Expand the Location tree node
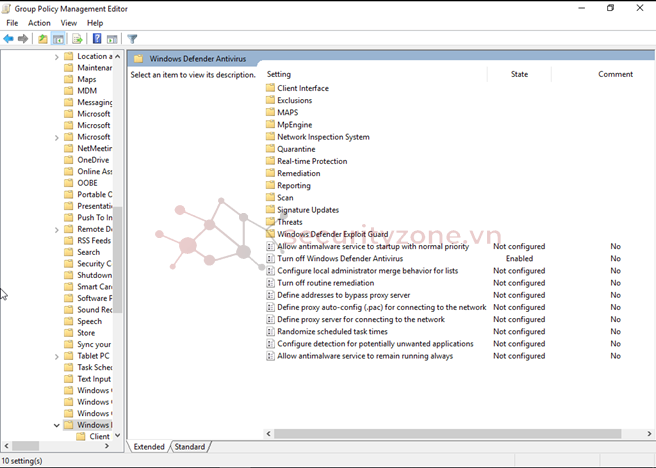The image size is (656, 468). [x=56, y=56]
